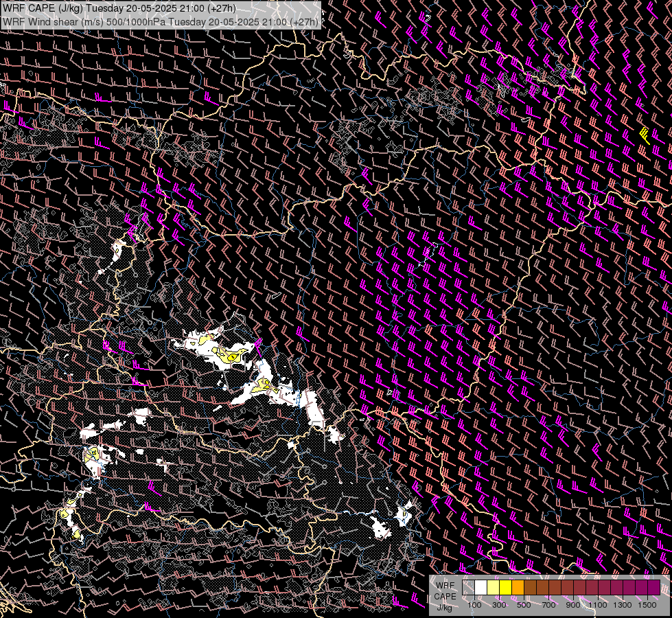Viewport: 672px width, 618px height.
Task: Click the legend value 300
Action: [499, 605]
